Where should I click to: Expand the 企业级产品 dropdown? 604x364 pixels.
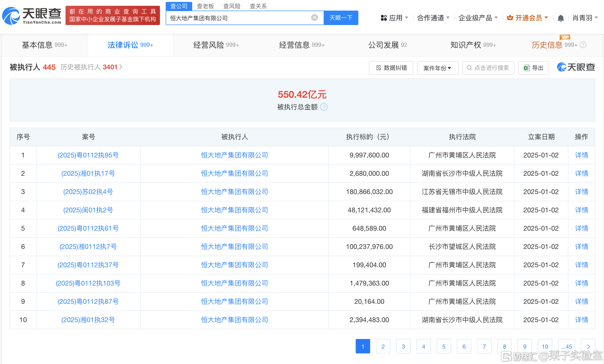[496, 18]
